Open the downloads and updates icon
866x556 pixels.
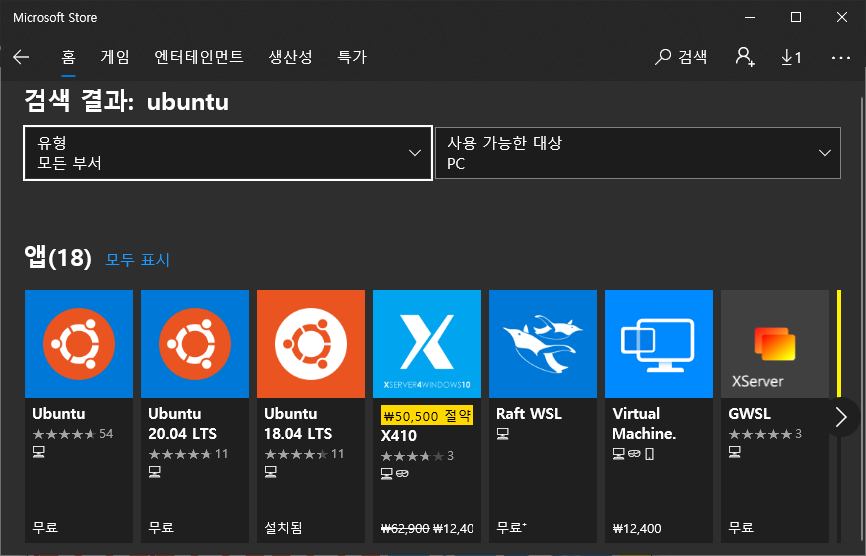[x=791, y=57]
